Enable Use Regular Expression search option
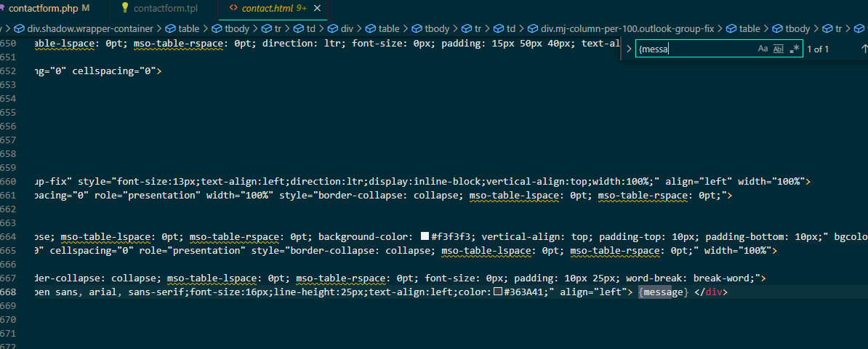868x349 pixels. (x=795, y=49)
